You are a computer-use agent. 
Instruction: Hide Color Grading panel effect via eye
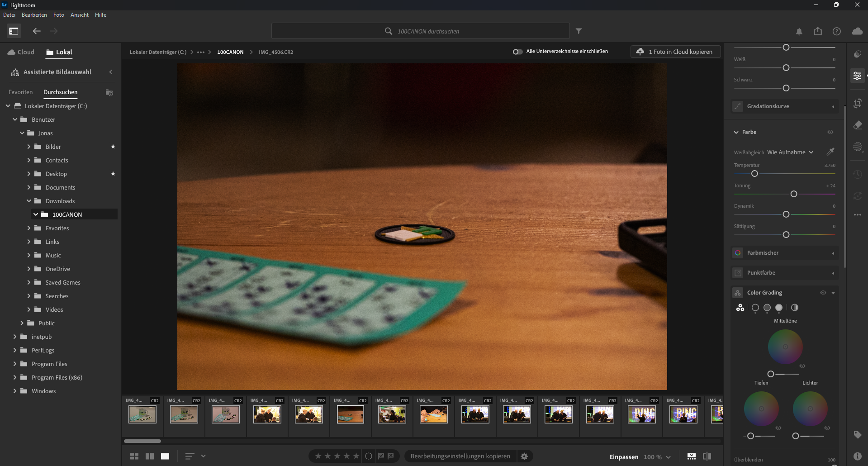point(823,293)
